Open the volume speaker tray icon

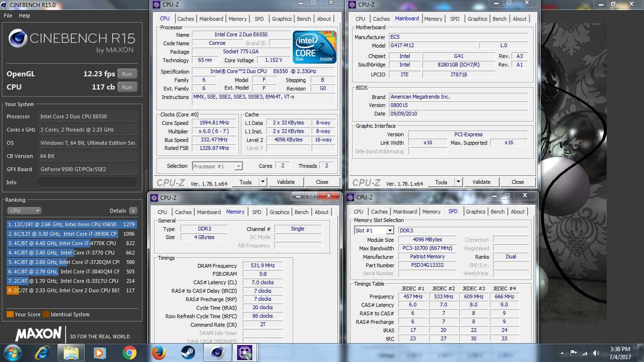click(596, 353)
